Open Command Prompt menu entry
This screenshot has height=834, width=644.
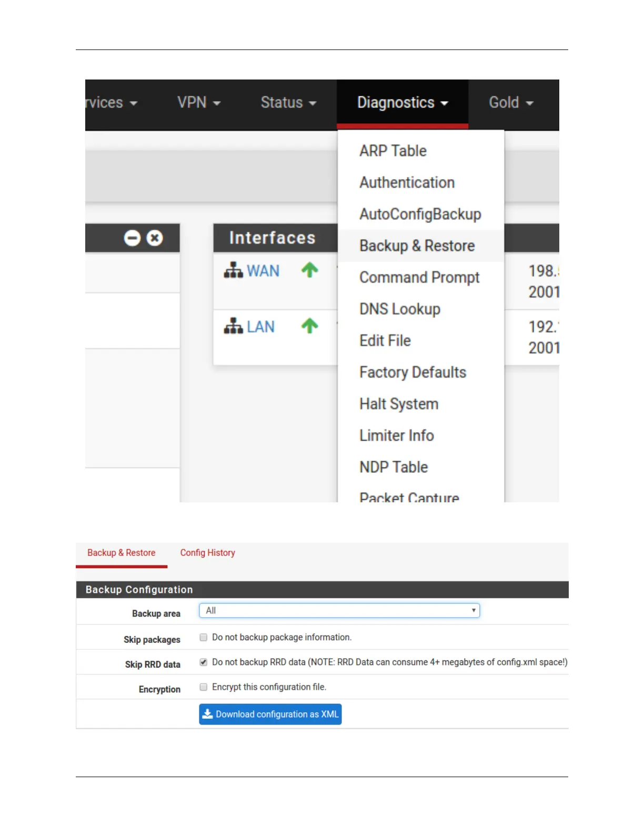pyautogui.click(x=419, y=277)
